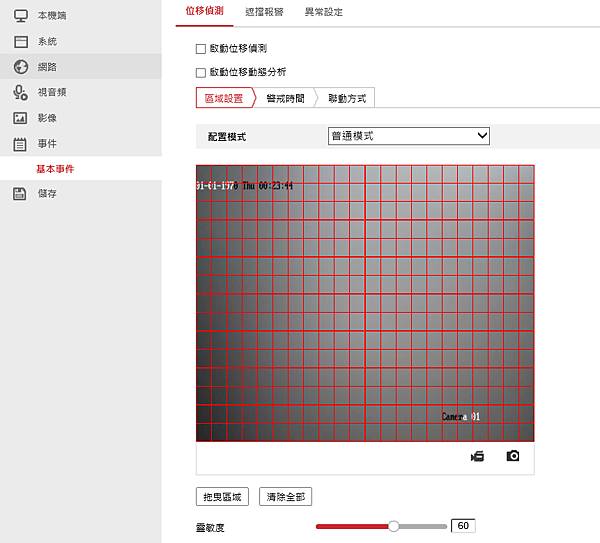Image resolution: width=600 pixels, height=543 pixels.
Task: Click the 儲存 floppy disk icon
Action: 20,194
